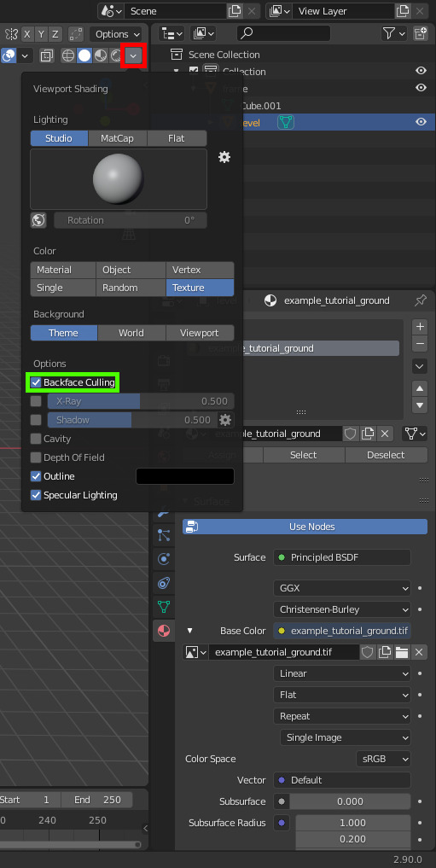Add a new view layer icon
The image size is (436, 868).
point(403,11)
